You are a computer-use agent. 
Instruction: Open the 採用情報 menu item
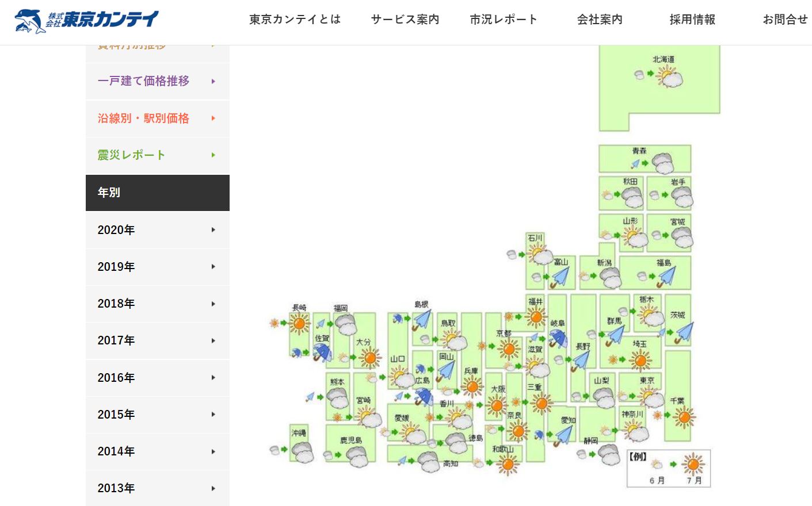[x=692, y=20]
